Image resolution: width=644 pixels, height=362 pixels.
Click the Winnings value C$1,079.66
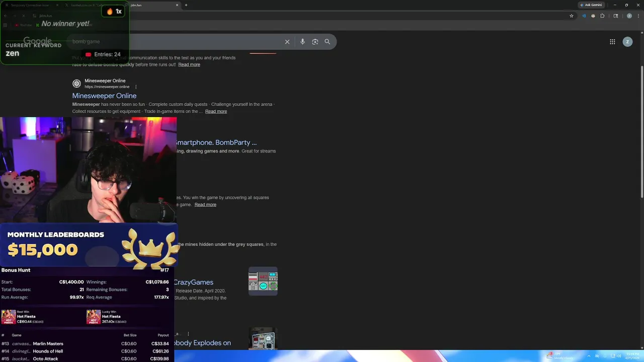coord(157,282)
